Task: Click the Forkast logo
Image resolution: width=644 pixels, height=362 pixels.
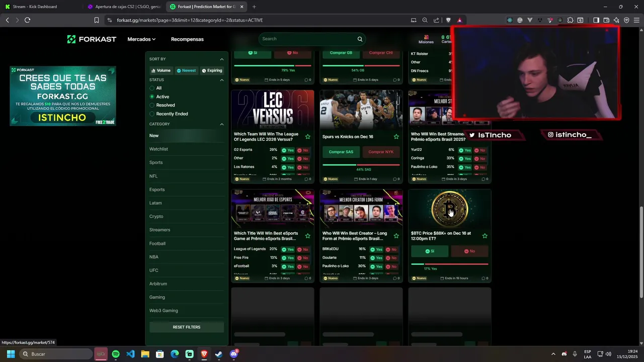Action: (x=92, y=39)
